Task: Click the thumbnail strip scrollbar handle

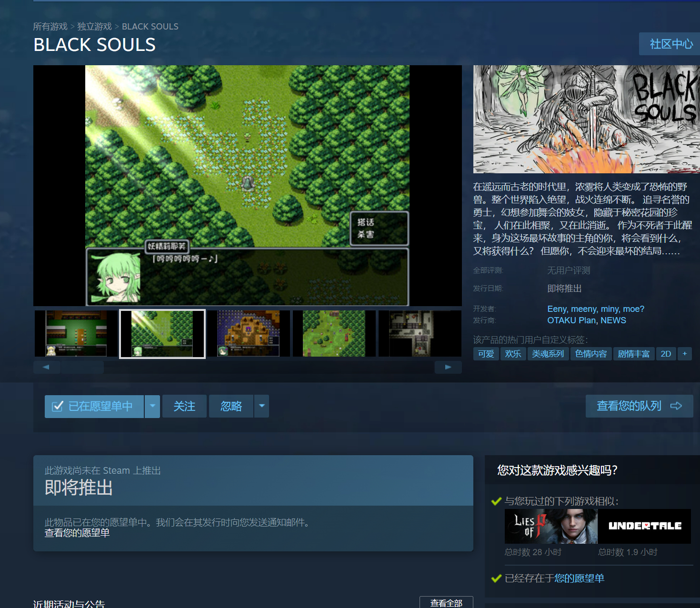Action: click(82, 367)
